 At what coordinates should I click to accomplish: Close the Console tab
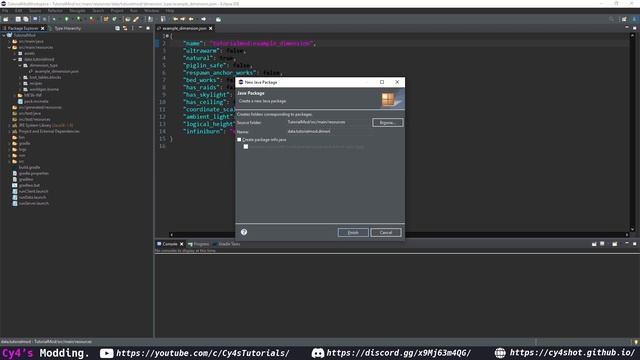182,244
